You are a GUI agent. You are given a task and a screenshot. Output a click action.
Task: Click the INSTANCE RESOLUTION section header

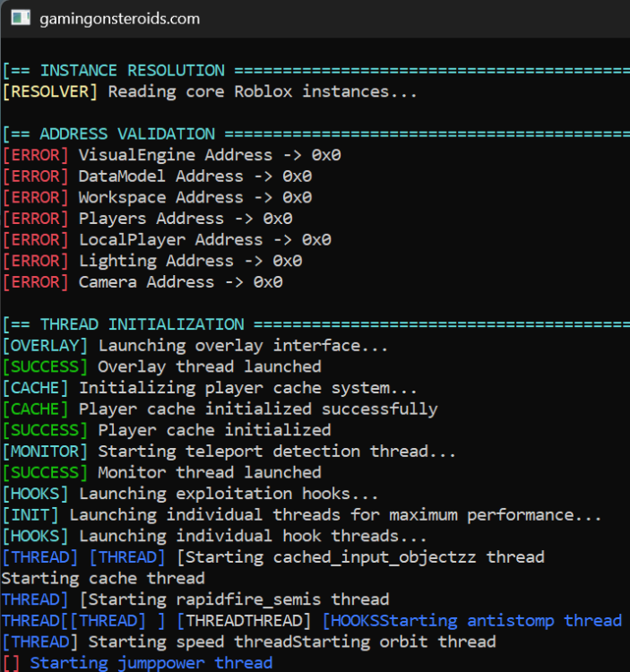(x=132, y=70)
